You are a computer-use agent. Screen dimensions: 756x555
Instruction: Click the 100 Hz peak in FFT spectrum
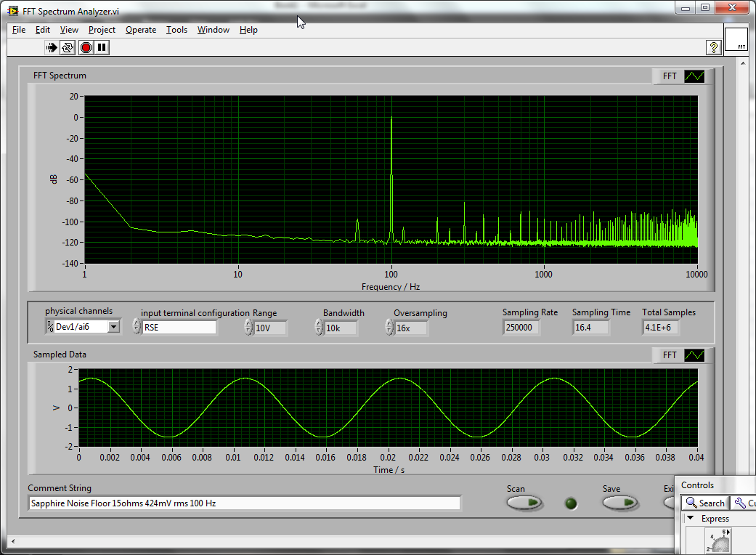pos(391,179)
